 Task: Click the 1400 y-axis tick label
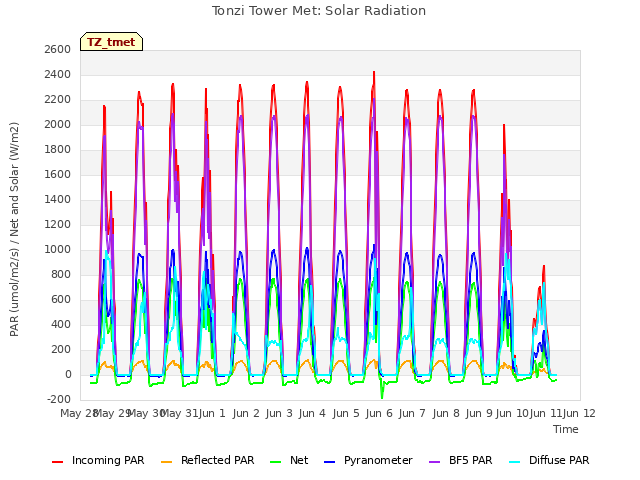click(58, 200)
